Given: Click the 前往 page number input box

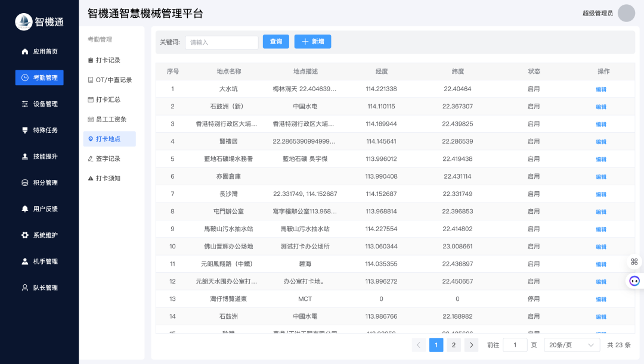Looking at the screenshot, I should click(x=515, y=345).
